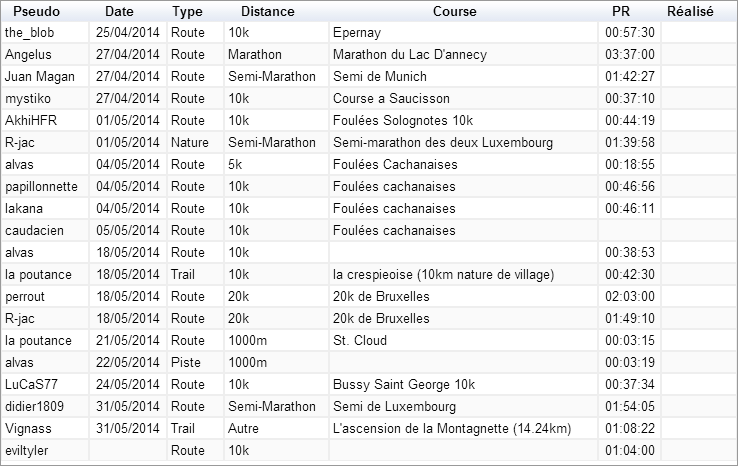This screenshot has height=466, width=738.
Task: Click the St. Cloud course cell
Action: pos(463,340)
